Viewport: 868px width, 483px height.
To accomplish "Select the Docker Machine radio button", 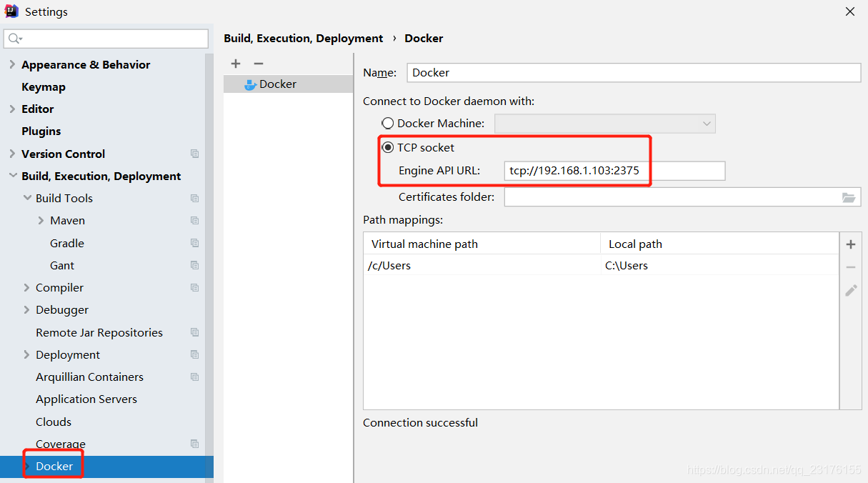I will (x=387, y=123).
